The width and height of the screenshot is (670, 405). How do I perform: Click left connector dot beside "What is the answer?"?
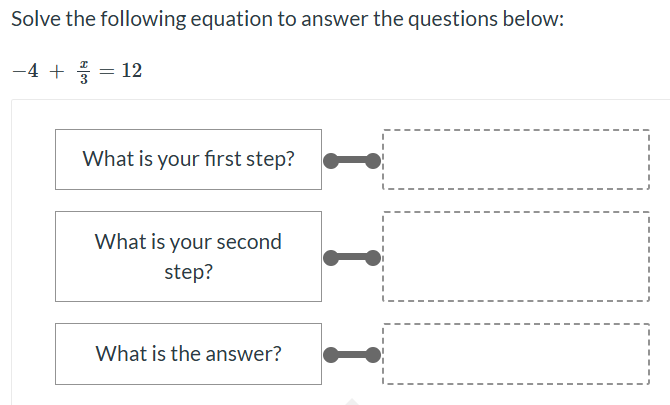pos(330,354)
